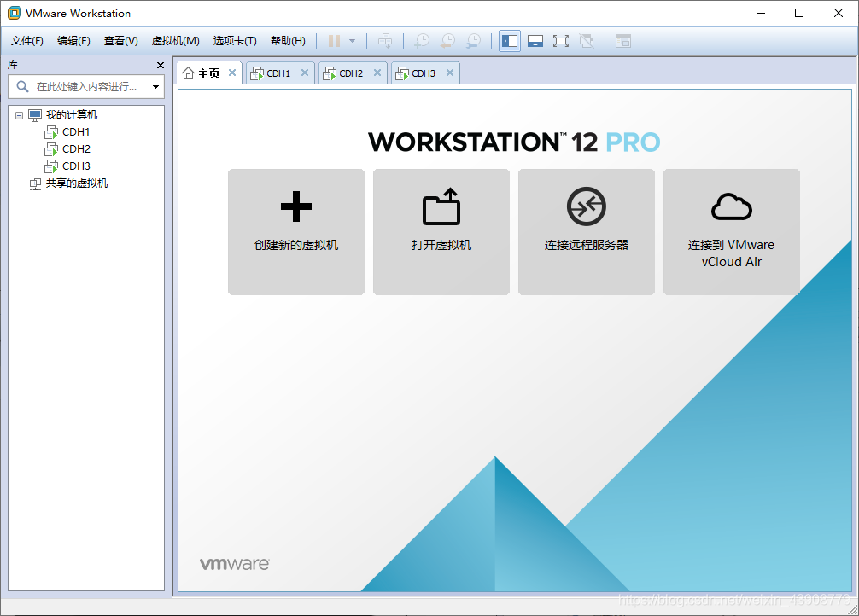The image size is (859, 616).
Task: Click the 创建新的虚拟机 tile
Action: [296, 232]
